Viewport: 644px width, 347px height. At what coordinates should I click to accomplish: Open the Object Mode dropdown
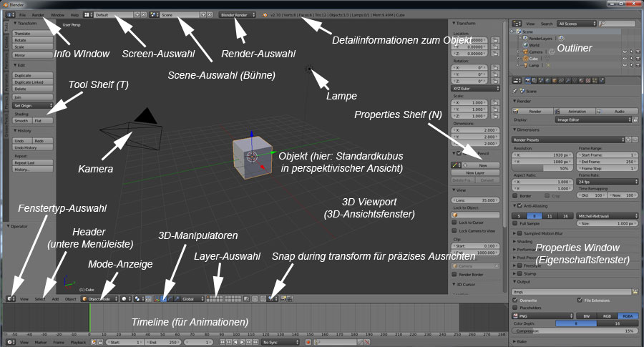click(99, 298)
